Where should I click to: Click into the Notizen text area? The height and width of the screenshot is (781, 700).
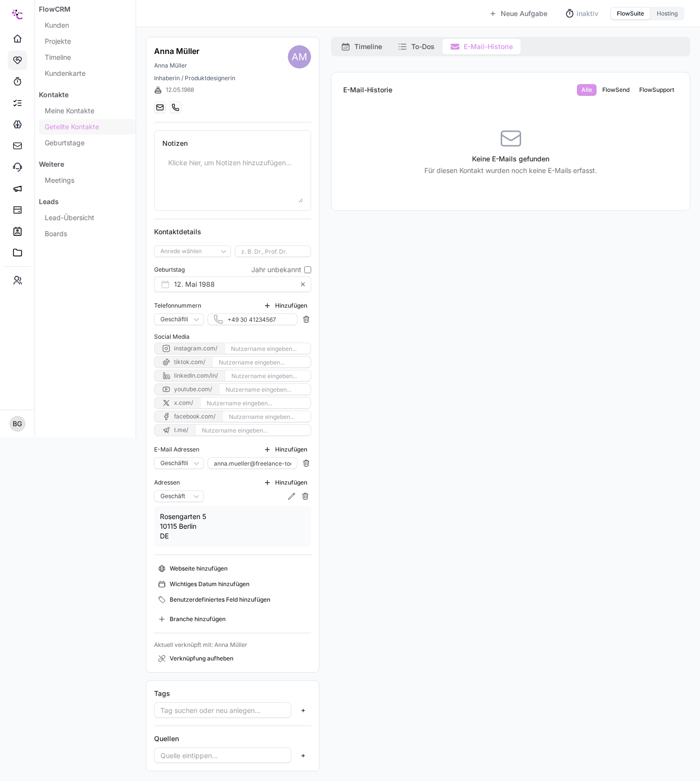tap(232, 179)
